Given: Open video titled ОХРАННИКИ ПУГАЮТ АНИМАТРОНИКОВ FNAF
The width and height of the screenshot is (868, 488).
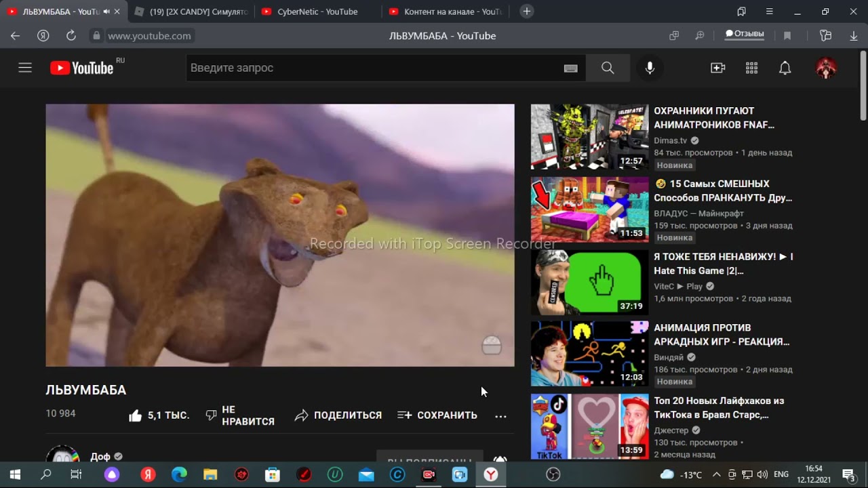Looking at the screenshot, I should (x=714, y=118).
